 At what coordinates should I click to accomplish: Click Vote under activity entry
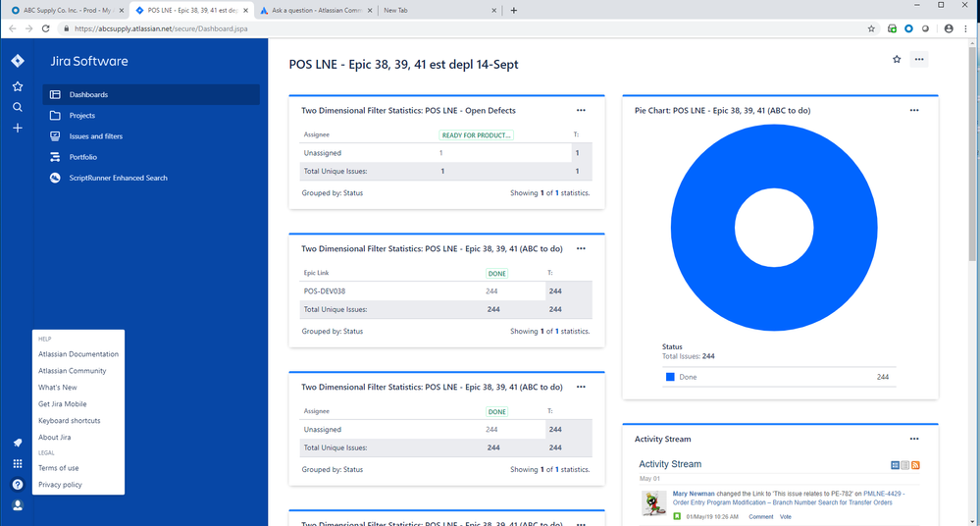(786, 516)
